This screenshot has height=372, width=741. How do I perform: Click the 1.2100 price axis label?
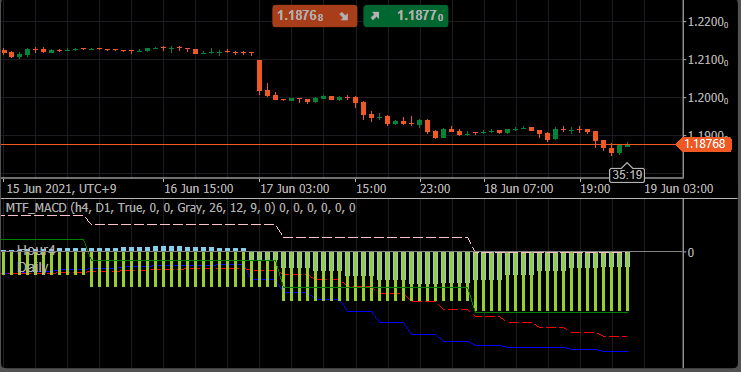click(x=707, y=60)
